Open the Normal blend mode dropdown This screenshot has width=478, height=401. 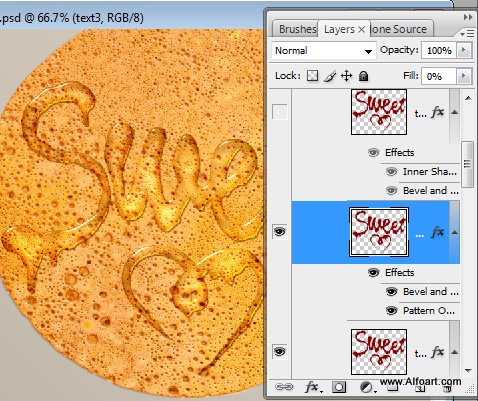pos(324,51)
